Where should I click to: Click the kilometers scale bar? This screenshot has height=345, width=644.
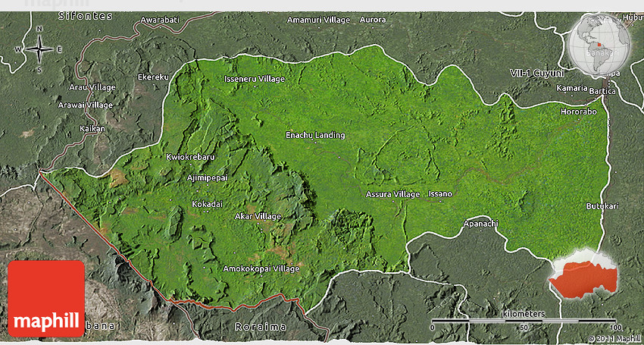525,321
